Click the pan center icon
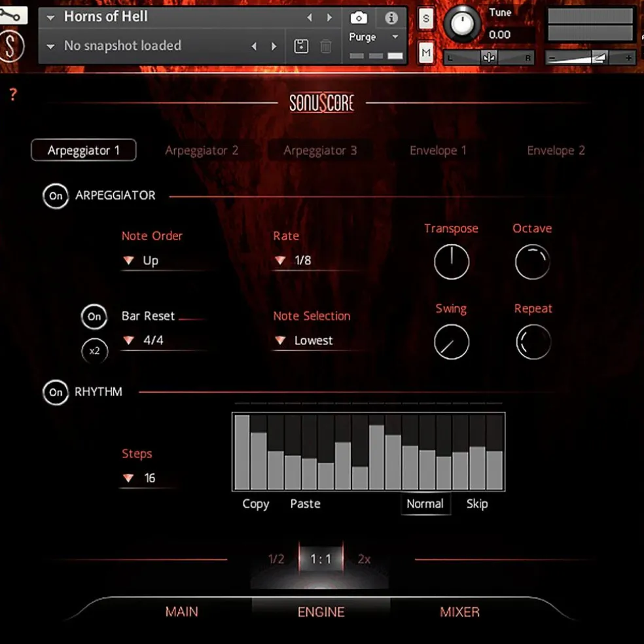This screenshot has height=644, width=644. coord(489,57)
